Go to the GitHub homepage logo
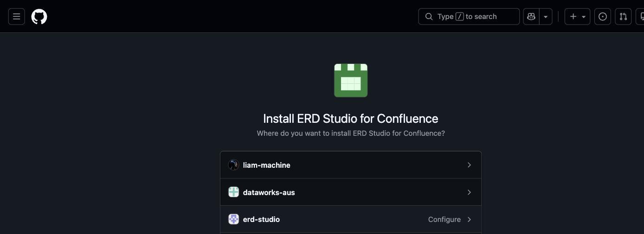This screenshot has height=234, width=644. click(x=39, y=17)
